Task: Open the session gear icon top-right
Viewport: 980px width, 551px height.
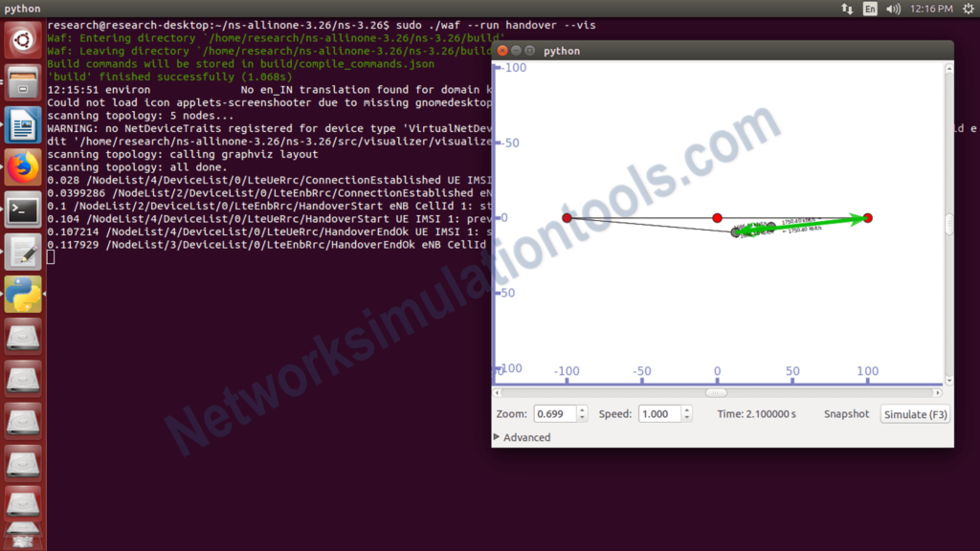Action: pos(969,9)
